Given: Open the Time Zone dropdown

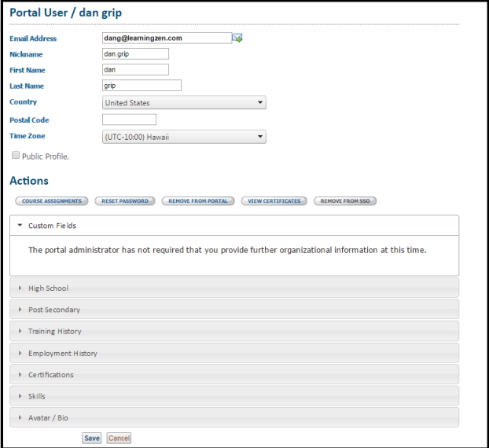Looking at the screenshot, I should (x=184, y=137).
